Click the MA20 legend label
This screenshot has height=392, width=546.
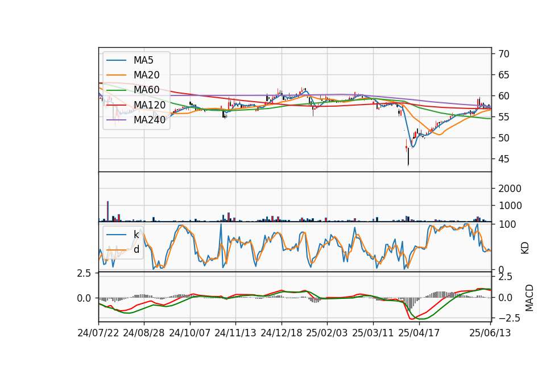click(x=146, y=75)
